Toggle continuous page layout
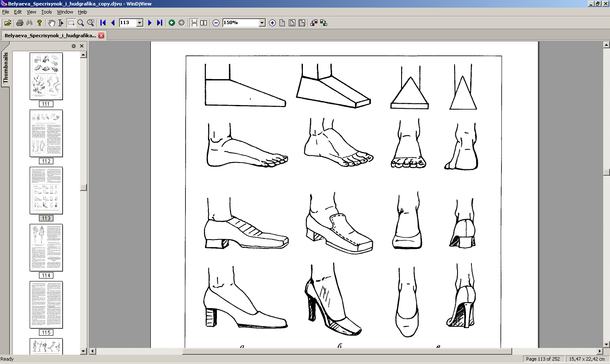Viewport: 610px width, 364px height. click(x=194, y=23)
